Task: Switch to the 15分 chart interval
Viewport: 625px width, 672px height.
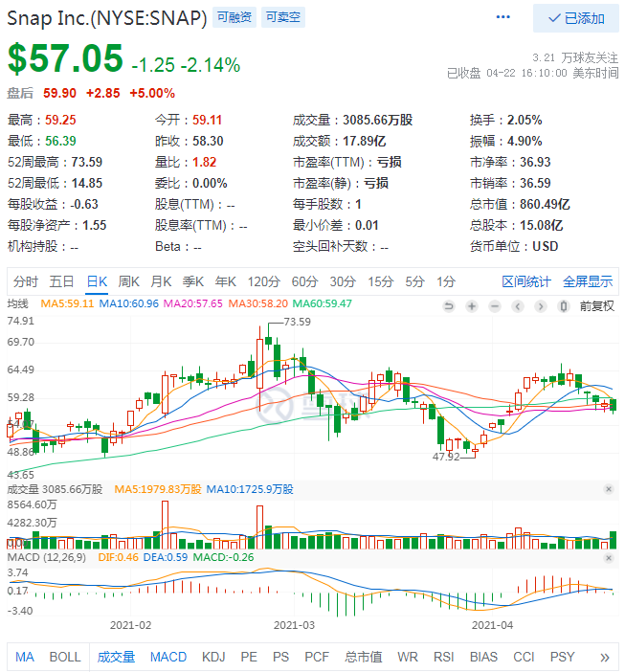Action: tap(381, 281)
